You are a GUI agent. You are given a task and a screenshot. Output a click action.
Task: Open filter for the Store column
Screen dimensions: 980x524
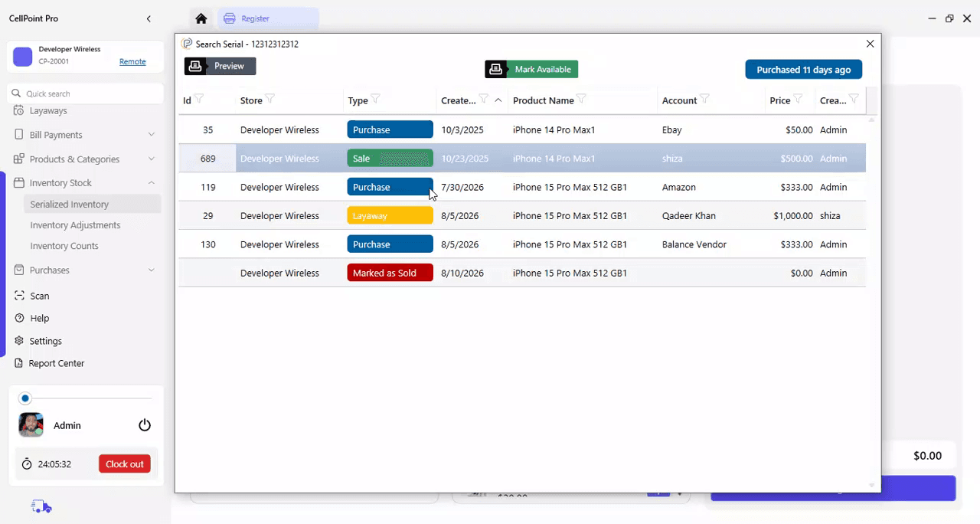point(269,99)
